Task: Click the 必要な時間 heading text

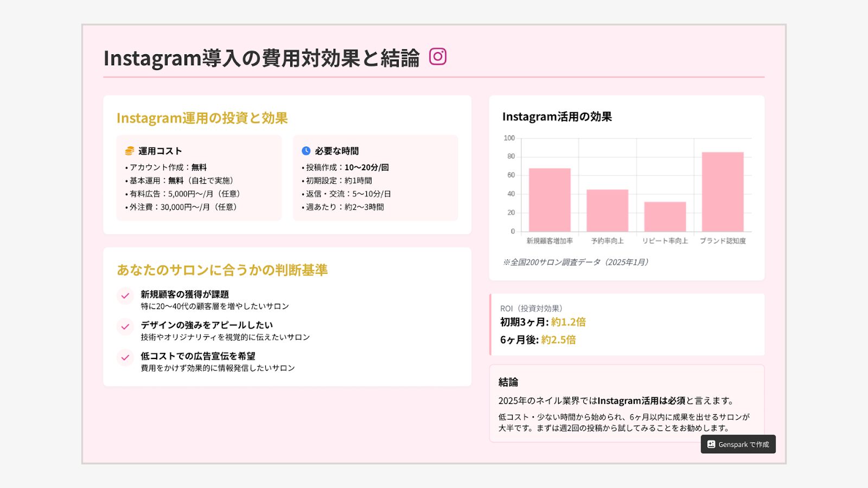Action: pyautogui.click(x=337, y=151)
